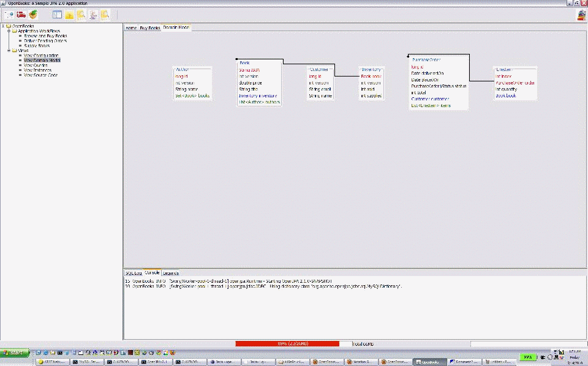Collapse the Views tree node
The width and height of the screenshot is (588, 366).
9,51
